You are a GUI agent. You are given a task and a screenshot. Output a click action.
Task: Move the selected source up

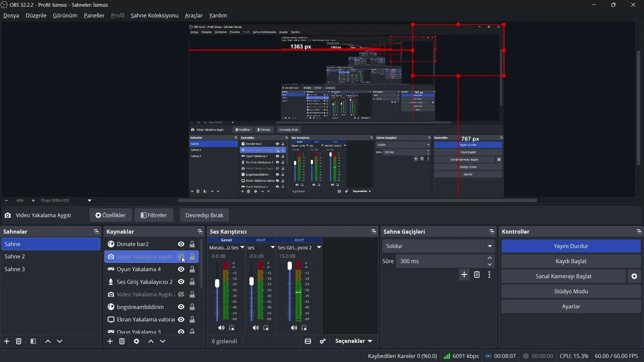click(x=150, y=341)
